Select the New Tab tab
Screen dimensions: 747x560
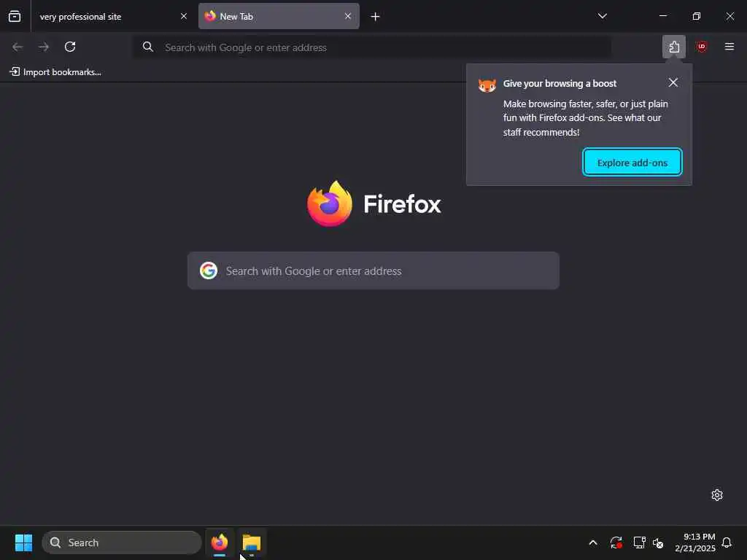click(279, 16)
